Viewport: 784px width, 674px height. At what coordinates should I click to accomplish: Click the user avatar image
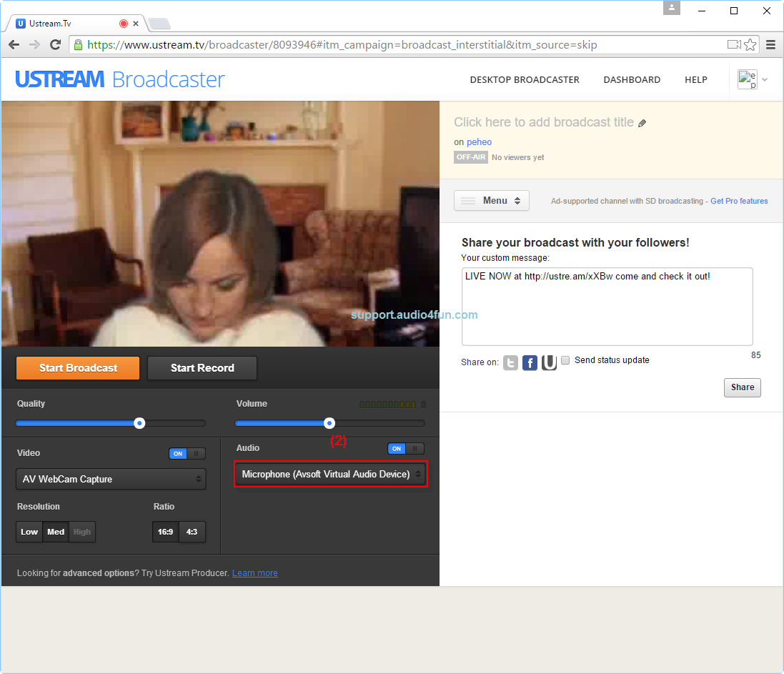pos(748,79)
